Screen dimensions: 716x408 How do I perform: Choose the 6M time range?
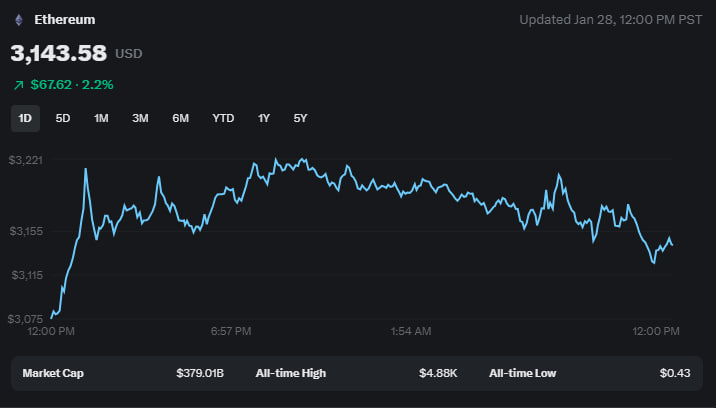[x=180, y=119]
